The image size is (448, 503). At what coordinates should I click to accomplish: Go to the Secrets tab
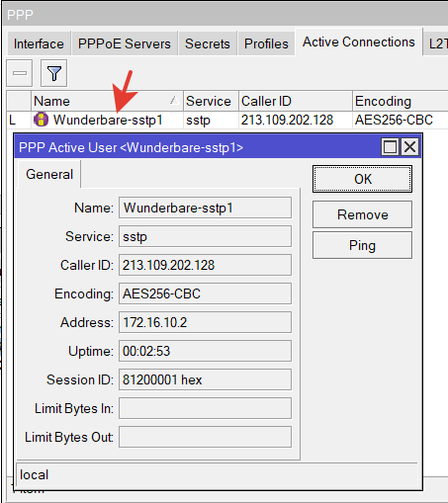coord(208,43)
